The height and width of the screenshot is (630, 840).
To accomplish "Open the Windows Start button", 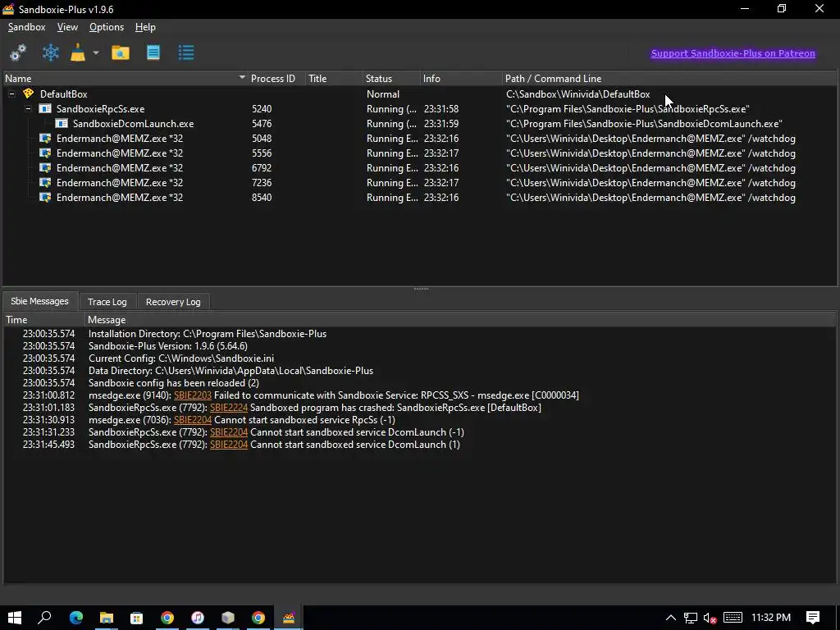I will tap(15, 618).
